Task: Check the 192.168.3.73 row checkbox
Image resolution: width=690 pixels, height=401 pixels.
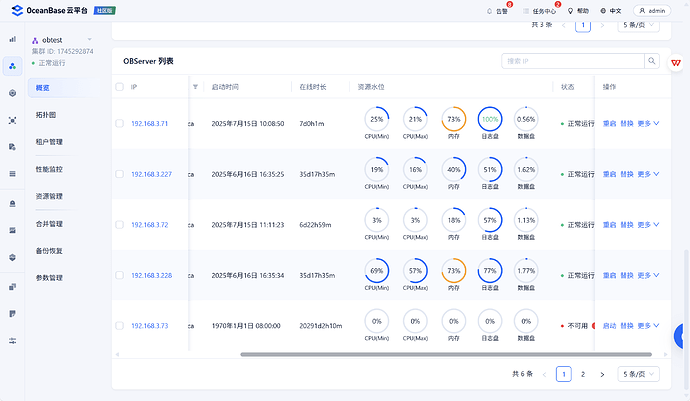Action: pos(120,326)
